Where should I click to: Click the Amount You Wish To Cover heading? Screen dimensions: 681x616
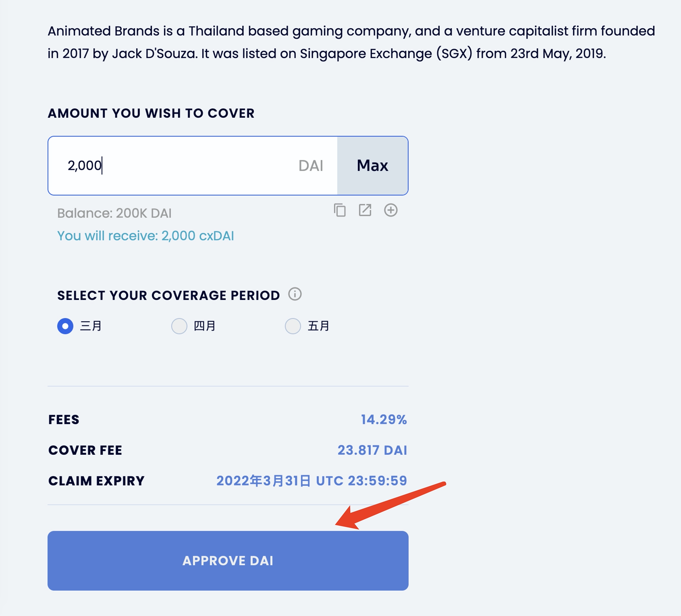tap(151, 113)
